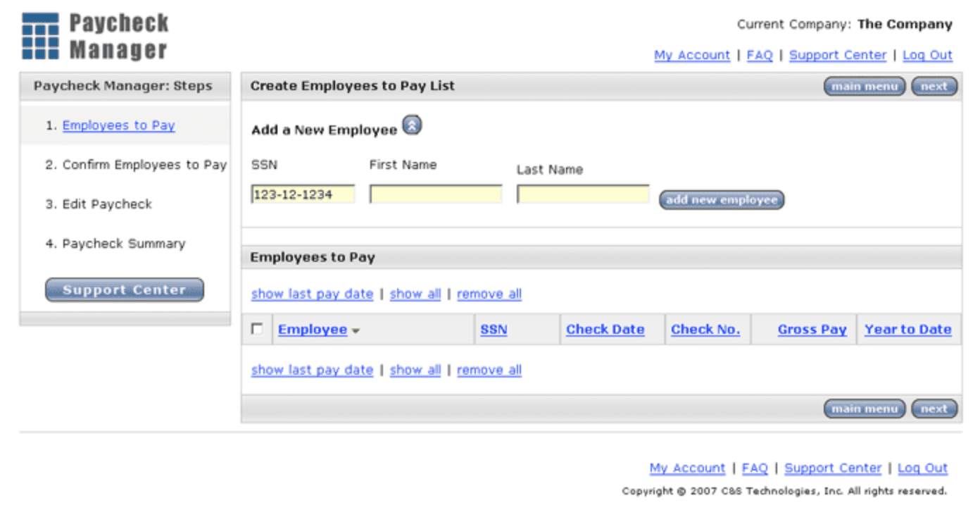980x517 pixels.
Task: Click the Paycheck Manager logo
Action: pos(95,33)
